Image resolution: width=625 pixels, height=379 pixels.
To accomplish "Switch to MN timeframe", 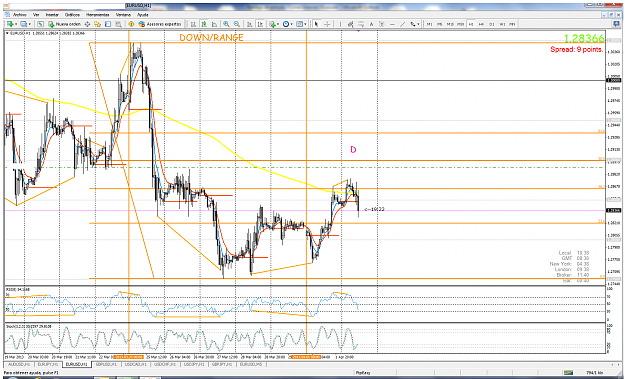I will 512,24.
